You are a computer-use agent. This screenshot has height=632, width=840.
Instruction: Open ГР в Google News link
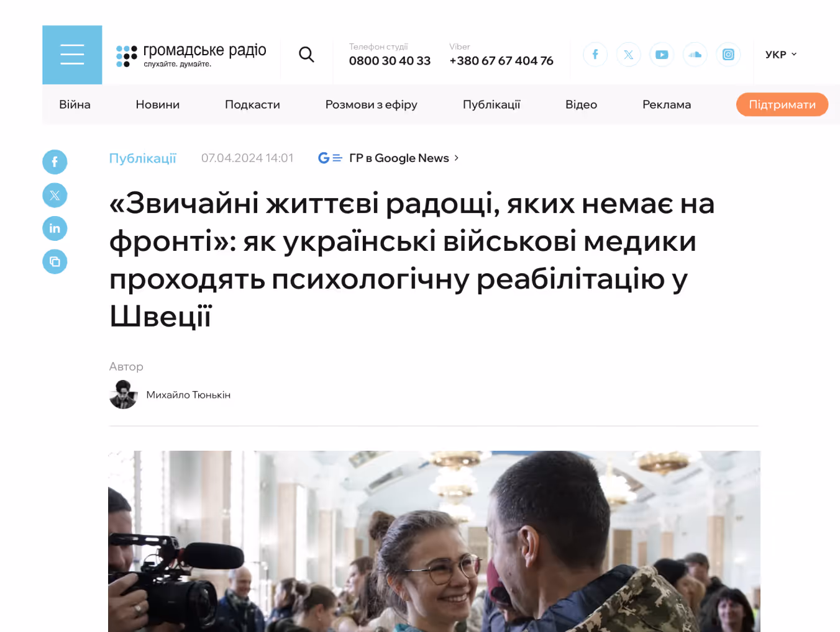(x=388, y=158)
